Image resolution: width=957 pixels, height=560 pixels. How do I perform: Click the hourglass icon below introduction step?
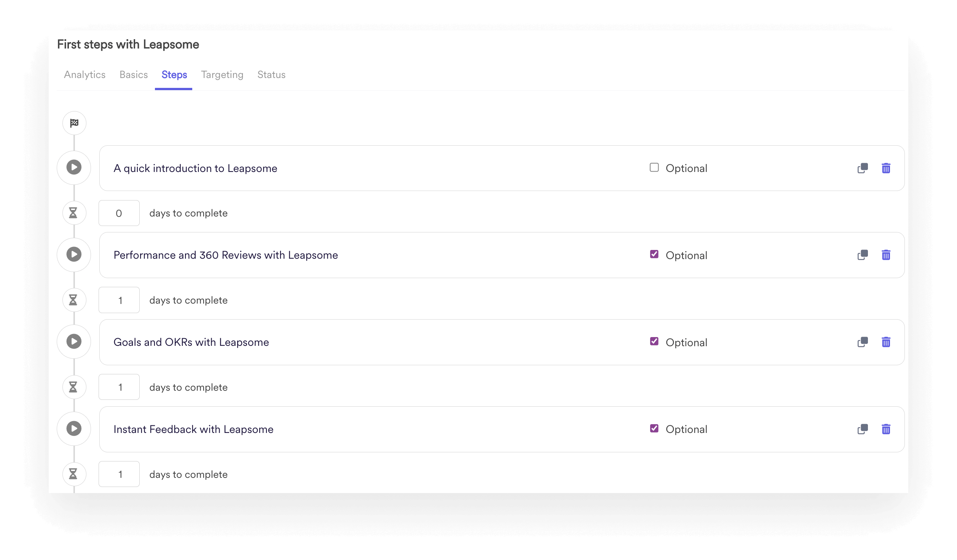74,212
